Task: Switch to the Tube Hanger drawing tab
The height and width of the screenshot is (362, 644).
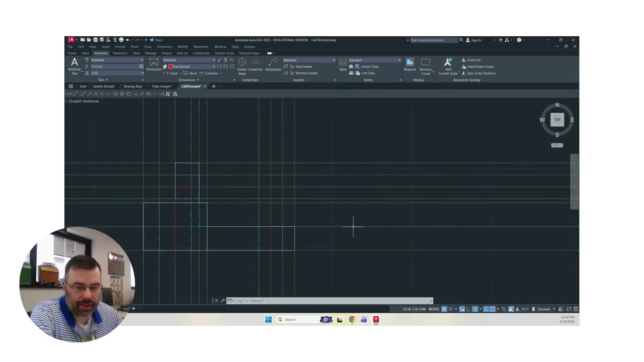Action: (162, 86)
